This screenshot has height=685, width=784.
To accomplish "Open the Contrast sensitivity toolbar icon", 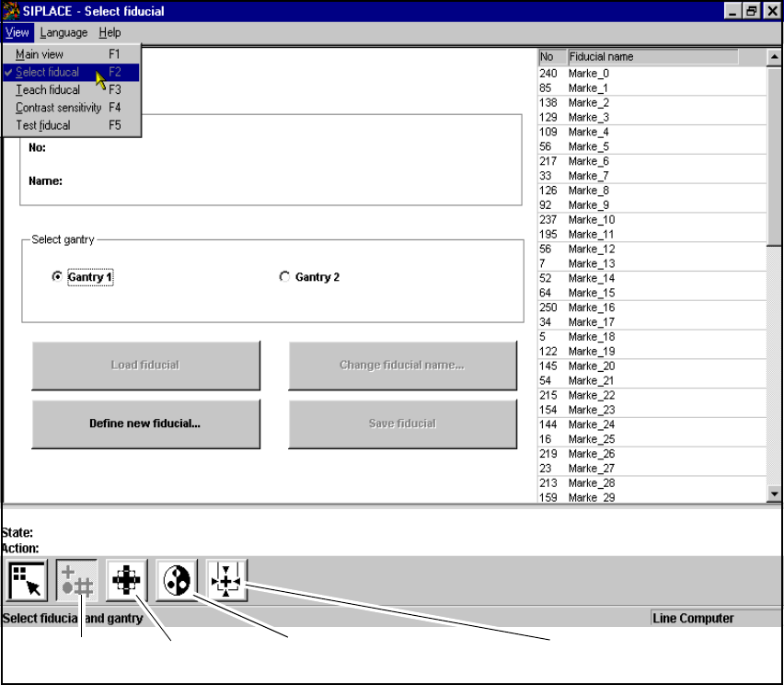I will click(177, 580).
